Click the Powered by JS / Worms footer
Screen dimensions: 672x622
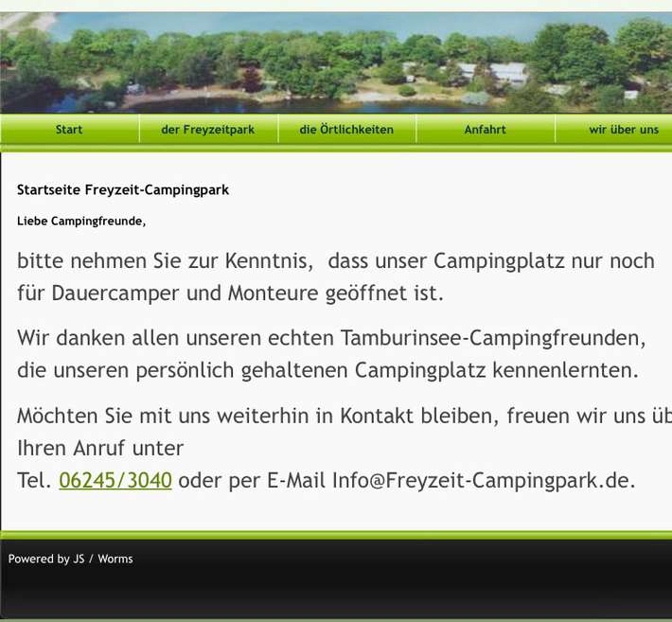coord(71,560)
